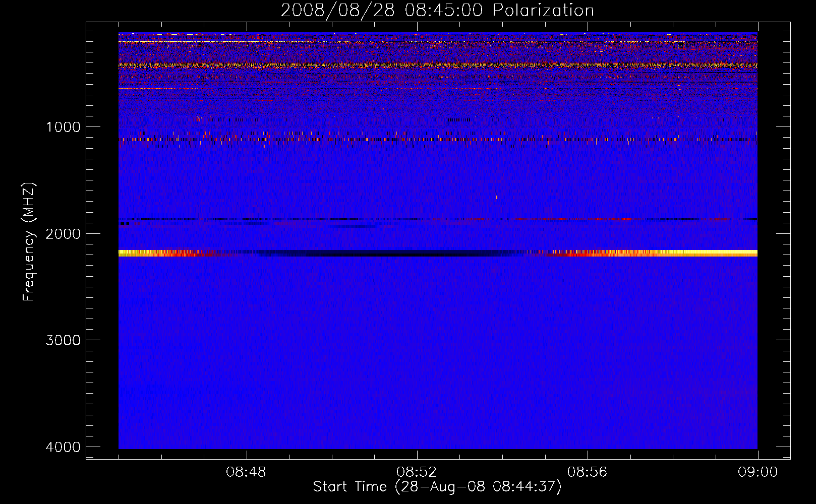Click the 'Frequency (MHZ)' axis label

[x=29, y=242]
